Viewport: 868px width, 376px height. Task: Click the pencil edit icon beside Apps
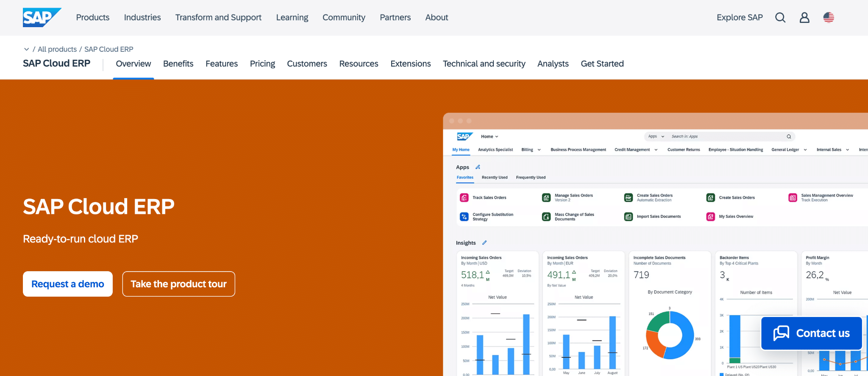[x=478, y=167]
